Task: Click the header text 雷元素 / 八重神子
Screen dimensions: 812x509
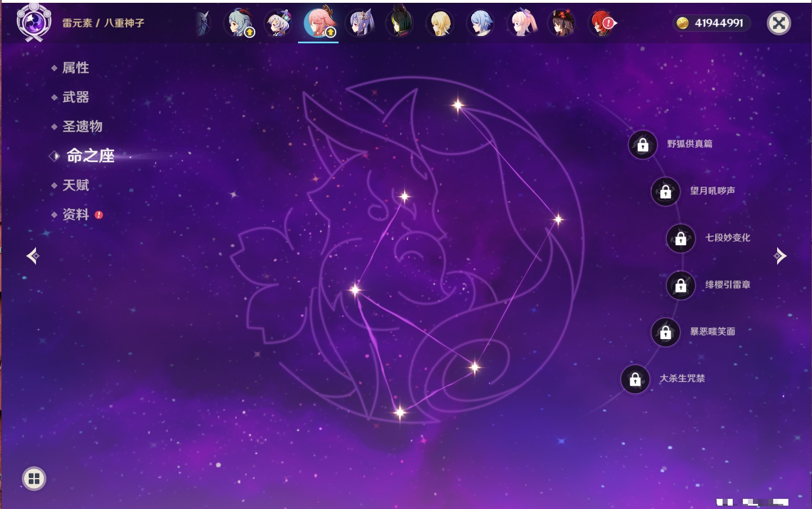Action: 103,23
